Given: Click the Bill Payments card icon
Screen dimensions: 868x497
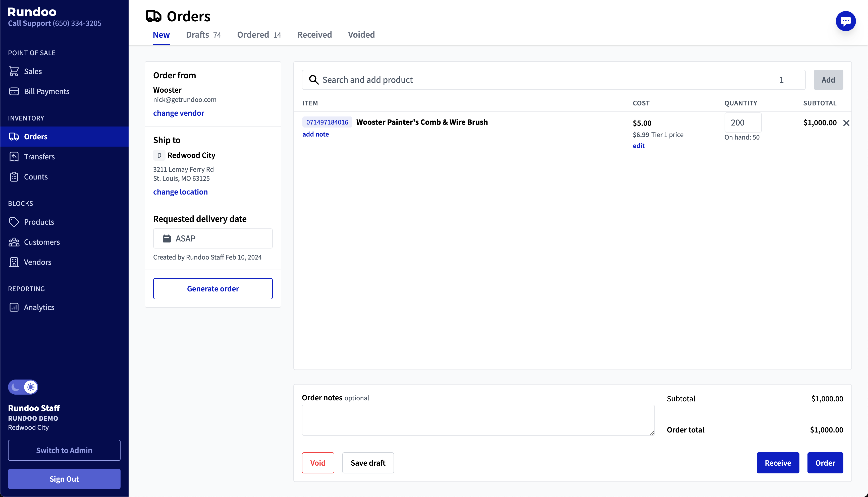Looking at the screenshot, I should pyautogui.click(x=14, y=91).
